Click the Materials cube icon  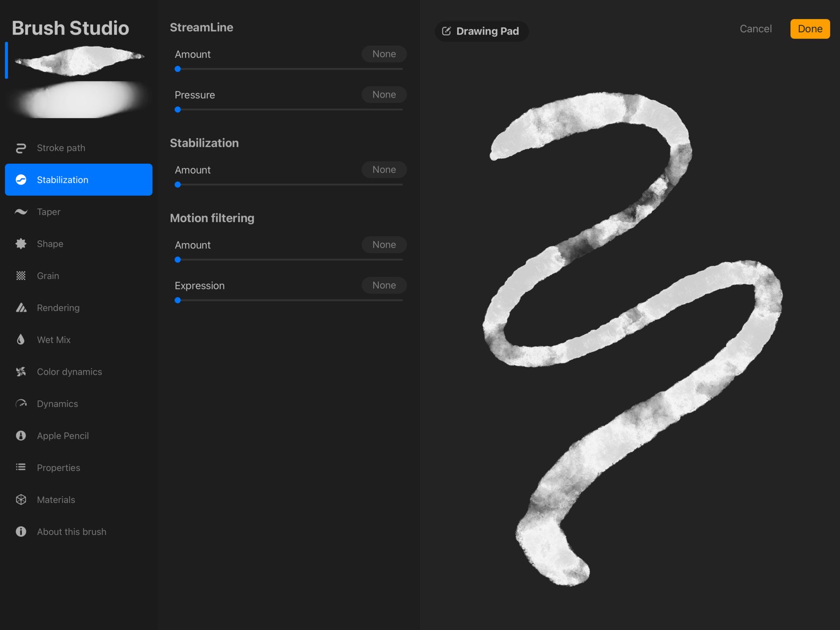click(x=21, y=500)
